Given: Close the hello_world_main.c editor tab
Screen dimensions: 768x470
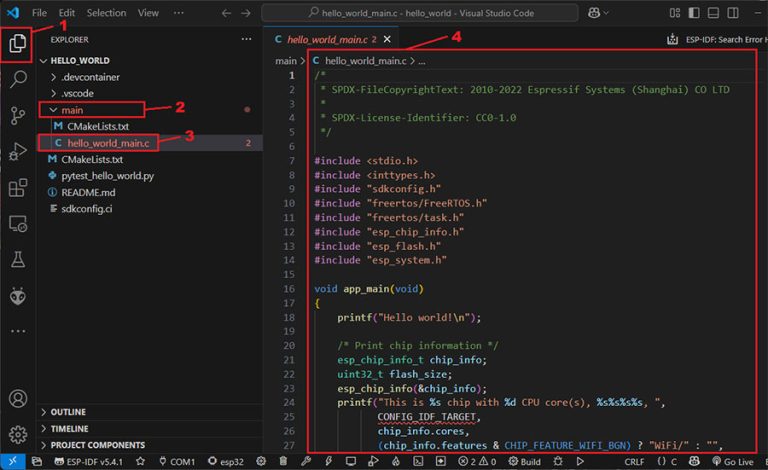Looking at the screenshot, I should point(387,39).
